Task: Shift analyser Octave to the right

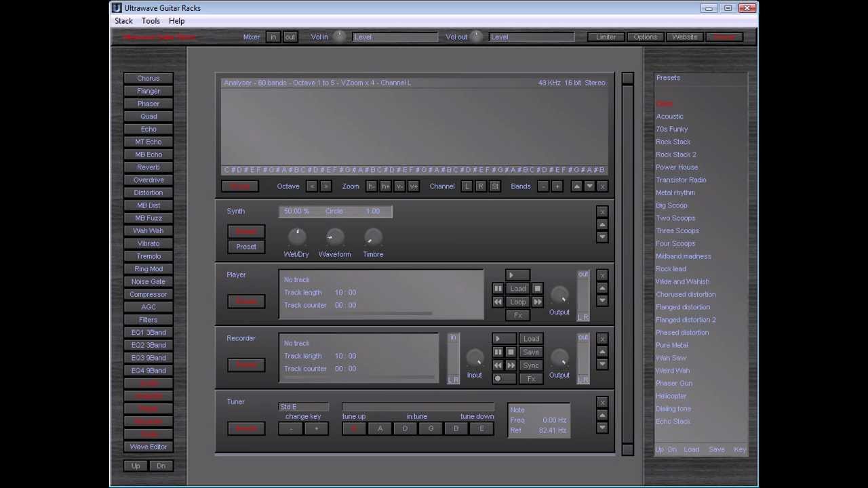Action: 325,186
